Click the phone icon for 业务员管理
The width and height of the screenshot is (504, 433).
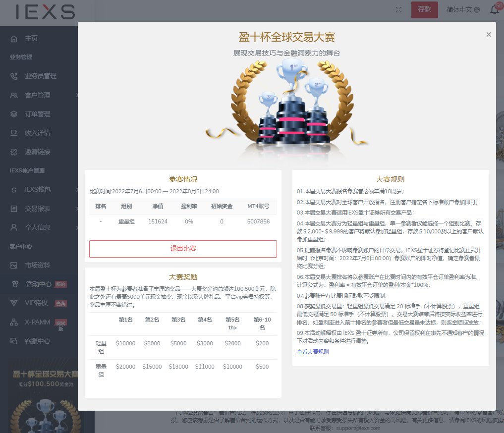click(14, 76)
